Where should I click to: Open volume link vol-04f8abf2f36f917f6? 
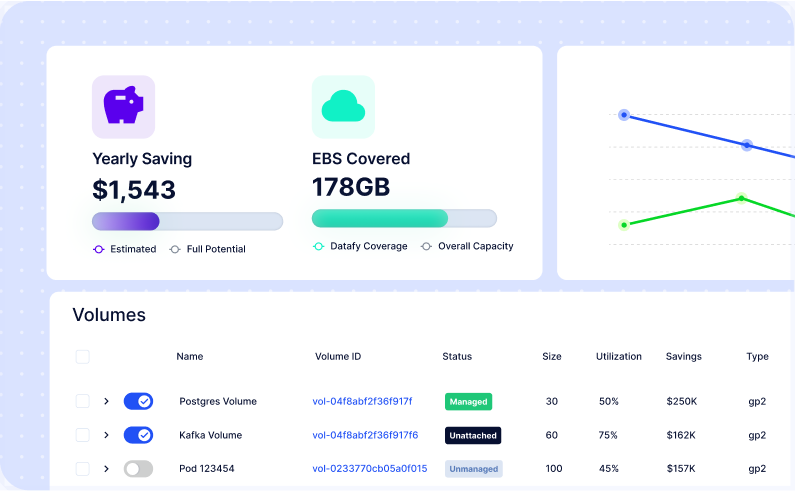coord(366,435)
